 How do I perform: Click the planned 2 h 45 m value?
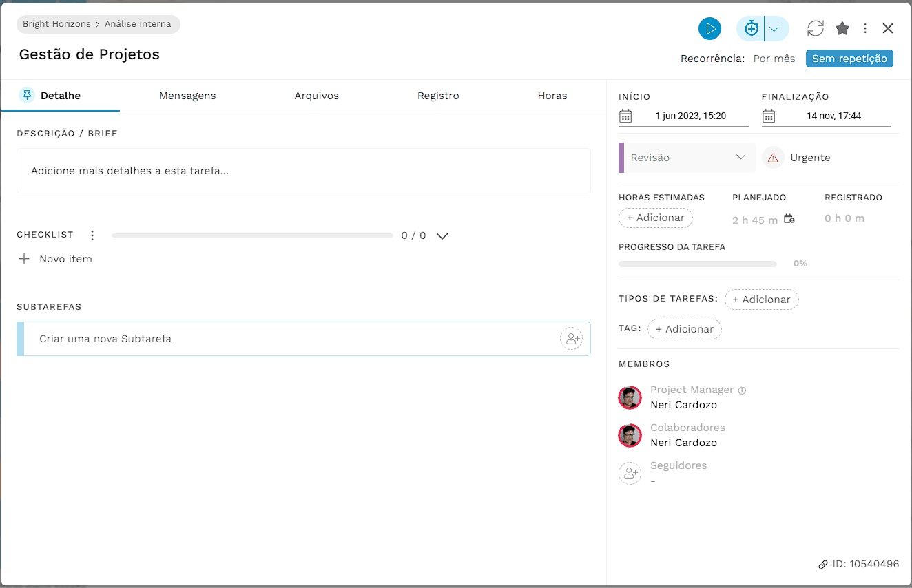point(755,220)
